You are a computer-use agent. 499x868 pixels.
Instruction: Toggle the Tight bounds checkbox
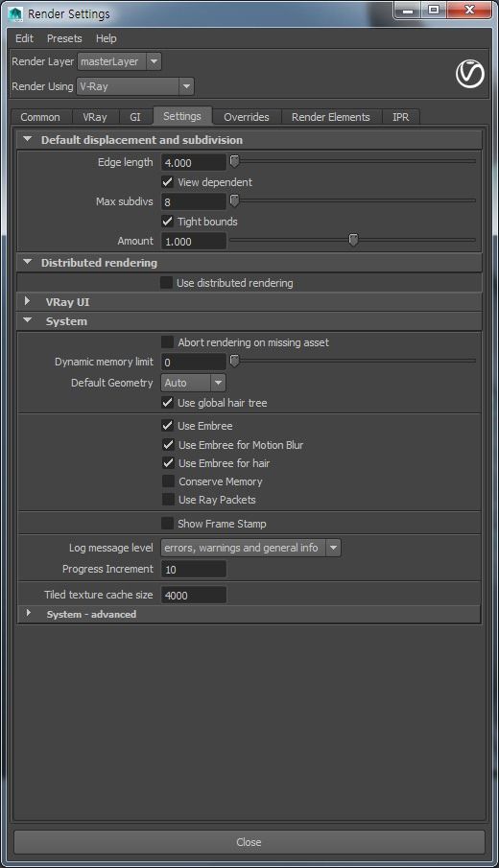click(x=167, y=221)
